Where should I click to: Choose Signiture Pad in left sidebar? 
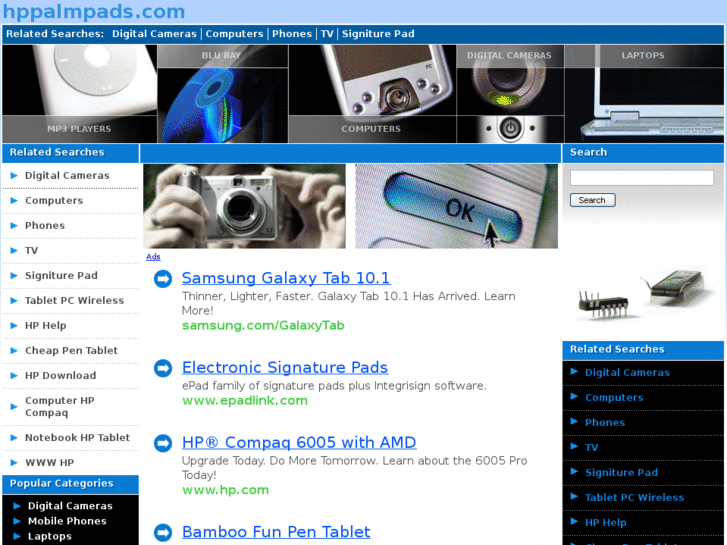[x=61, y=276]
